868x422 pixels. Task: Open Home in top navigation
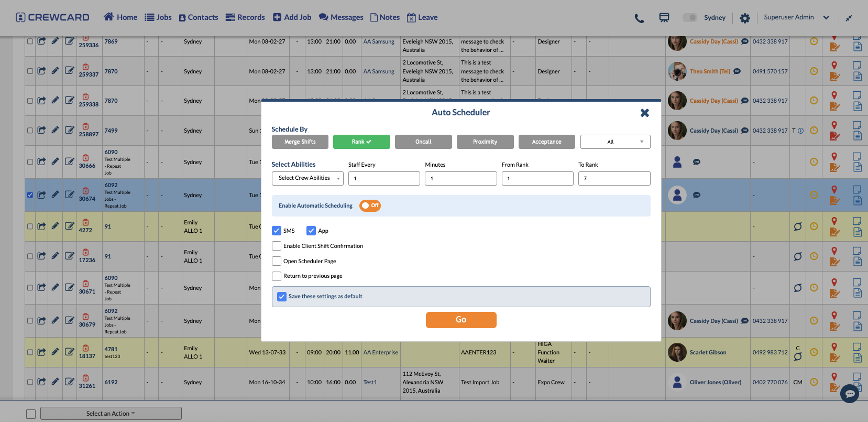tap(120, 17)
